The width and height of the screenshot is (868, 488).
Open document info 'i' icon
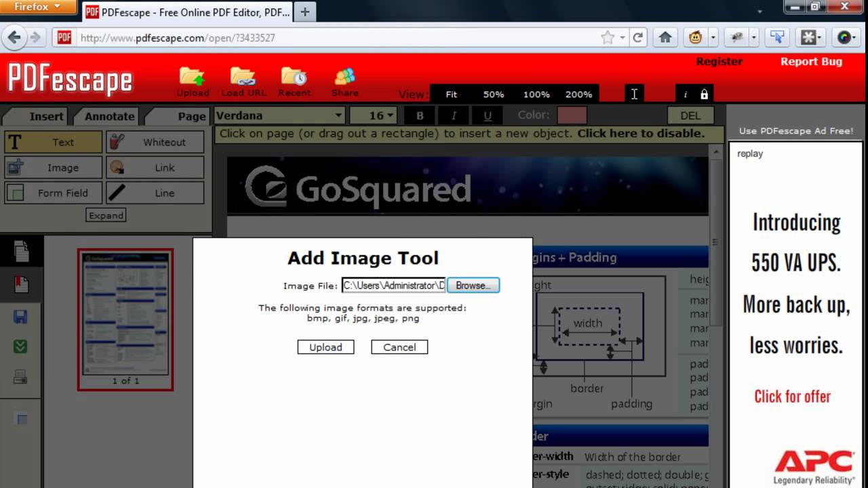coord(686,94)
